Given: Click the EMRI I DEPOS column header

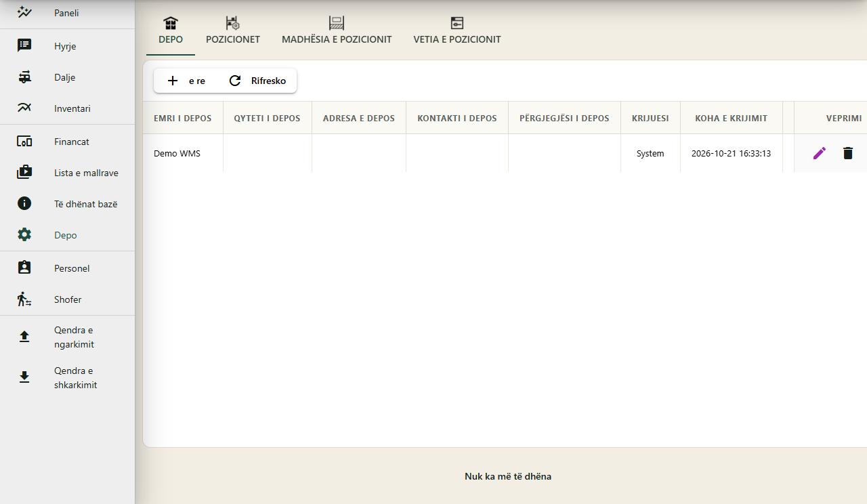Looking at the screenshot, I should [183, 118].
